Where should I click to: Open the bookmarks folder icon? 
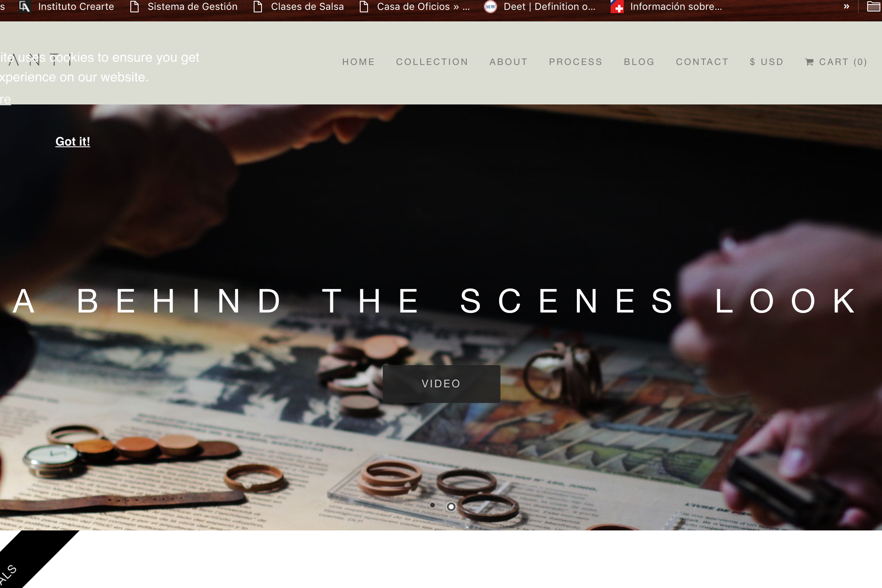873,7
